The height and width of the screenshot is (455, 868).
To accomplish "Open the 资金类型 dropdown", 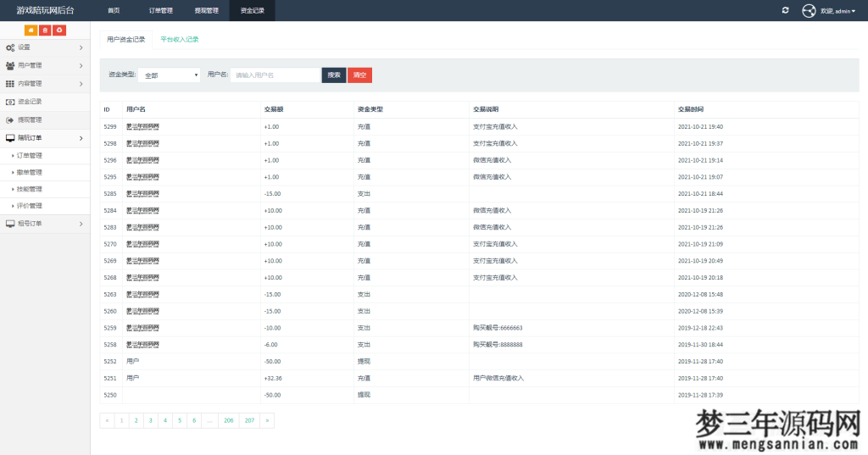I will [169, 75].
